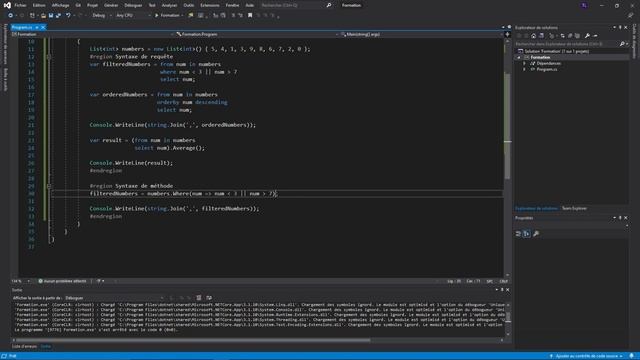This screenshot has height=360, width=640.
Task: Switch to Liste d'erreurs tab
Action: [x=24, y=347]
